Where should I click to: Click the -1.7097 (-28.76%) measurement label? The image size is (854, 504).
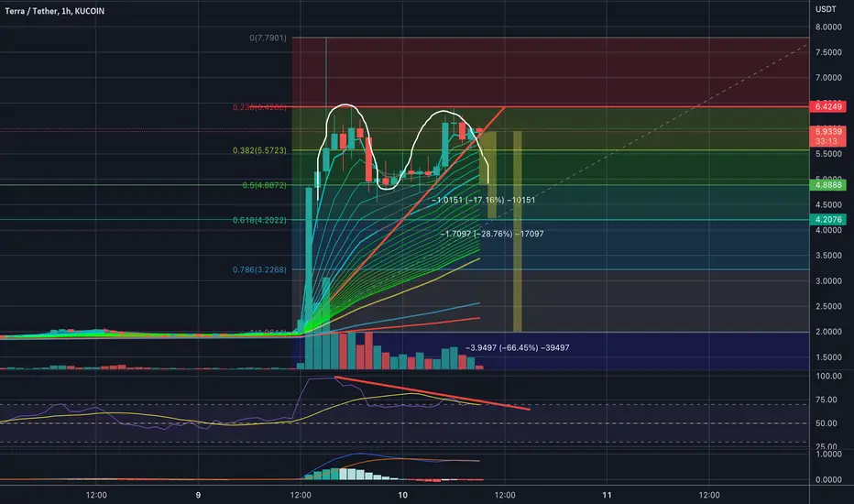click(x=492, y=234)
